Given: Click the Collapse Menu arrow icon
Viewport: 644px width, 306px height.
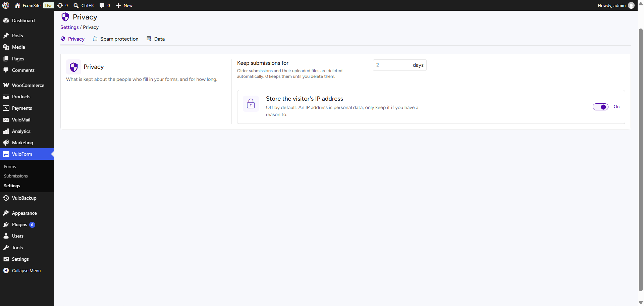Looking at the screenshot, I should (x=6, y=270).
